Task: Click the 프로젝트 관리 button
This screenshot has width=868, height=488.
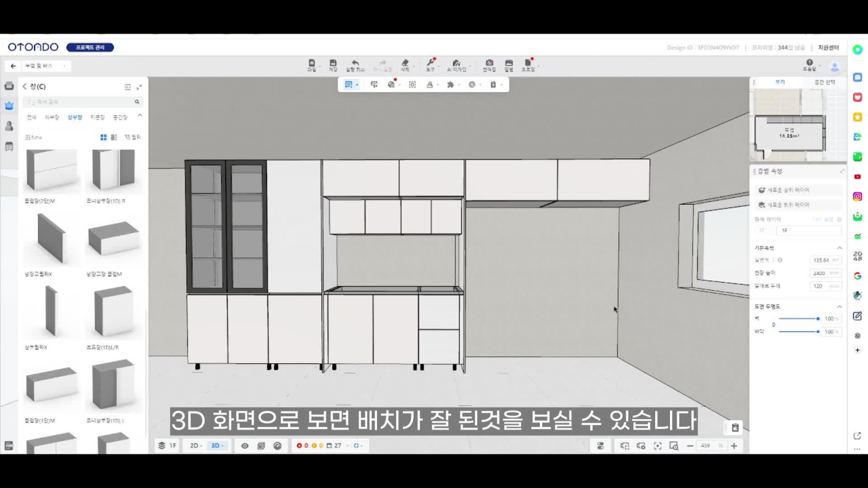Action: 90,47
